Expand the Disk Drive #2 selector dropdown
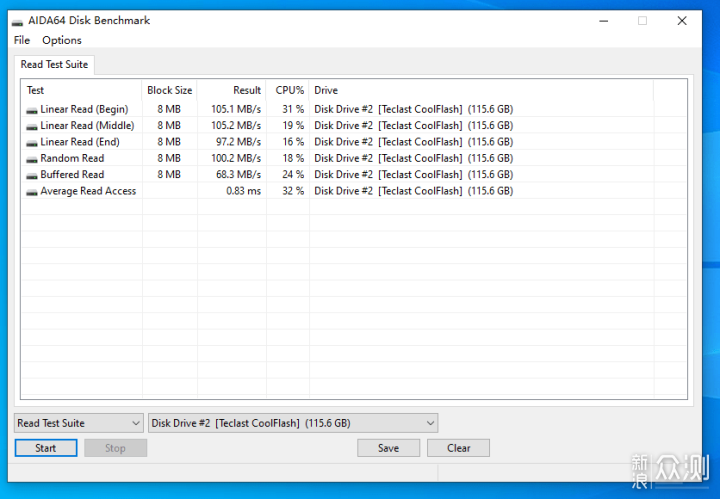Image resolution: width=720 pixels, height=499 pixels. 293,423
